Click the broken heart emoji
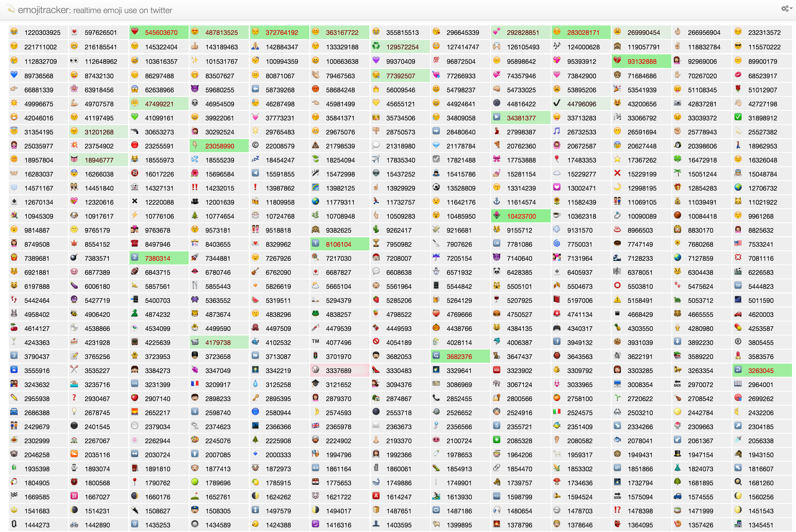This screenshot has height=532, width=796. [617, 61]
